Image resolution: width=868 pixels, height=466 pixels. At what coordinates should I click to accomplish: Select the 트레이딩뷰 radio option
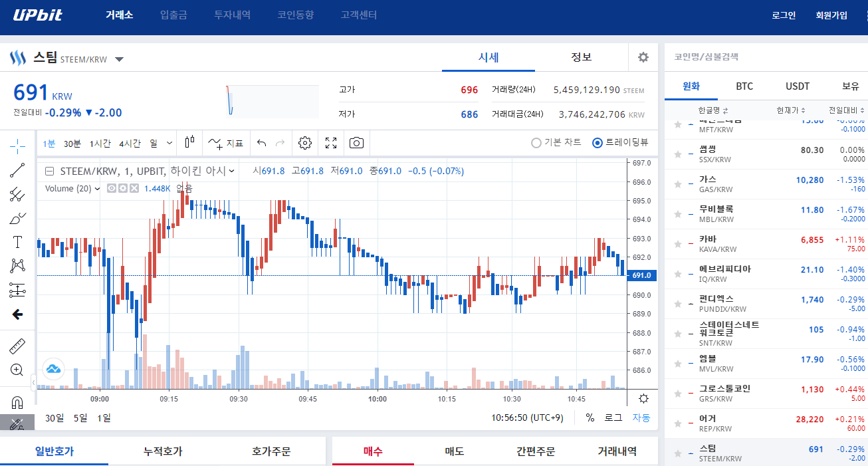tap(620, 142)
